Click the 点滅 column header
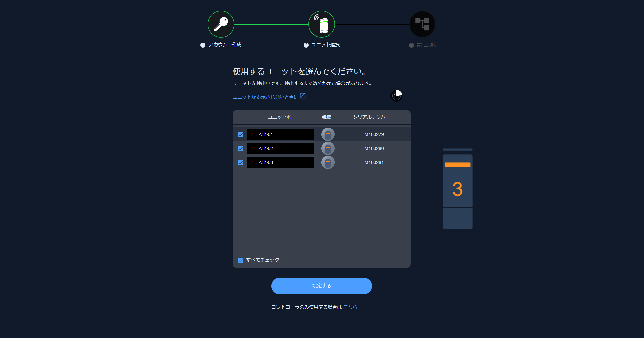 (x=326, y=117)
